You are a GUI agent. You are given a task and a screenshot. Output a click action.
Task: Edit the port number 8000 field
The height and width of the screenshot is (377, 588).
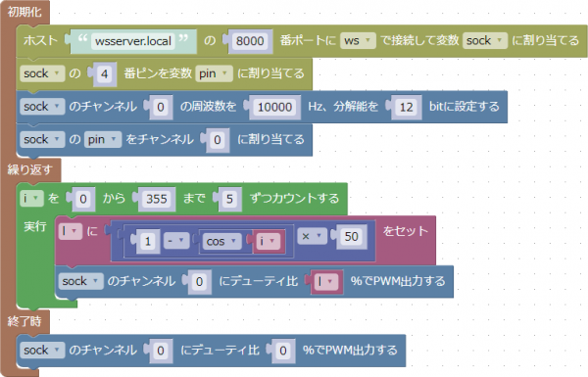coord(250,41)
